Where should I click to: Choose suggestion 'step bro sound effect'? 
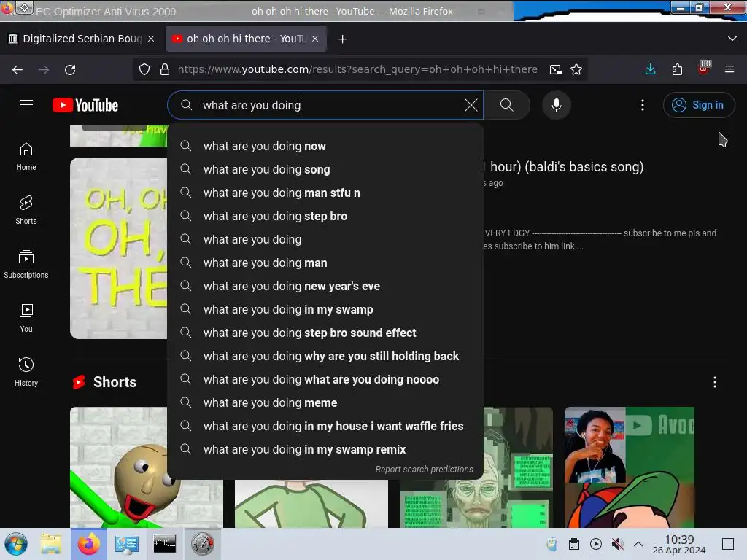(325, 332)
